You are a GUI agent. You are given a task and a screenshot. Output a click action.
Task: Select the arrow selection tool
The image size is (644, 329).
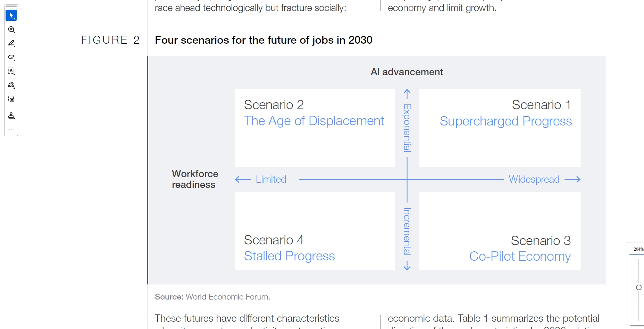click(x=11, y=16)
